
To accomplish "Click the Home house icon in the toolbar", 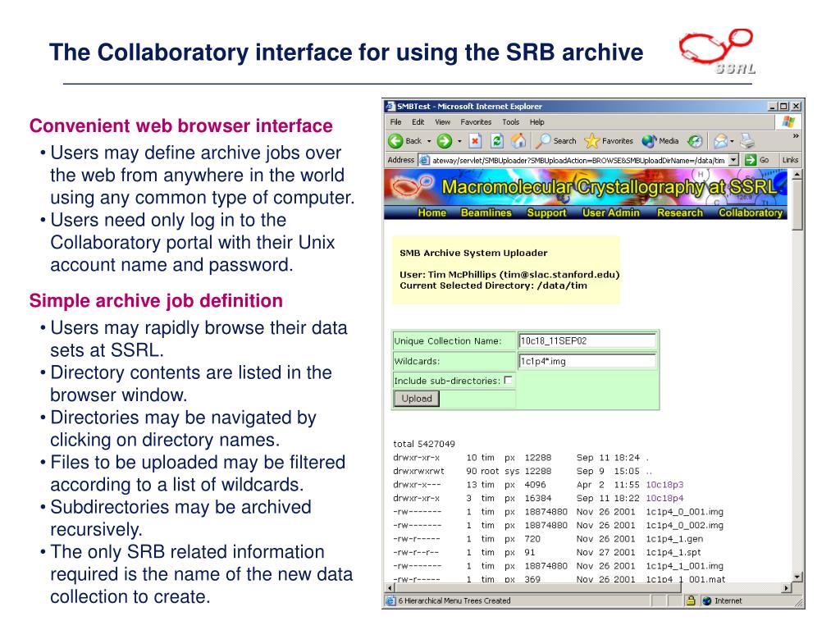I will coord(518,141).
